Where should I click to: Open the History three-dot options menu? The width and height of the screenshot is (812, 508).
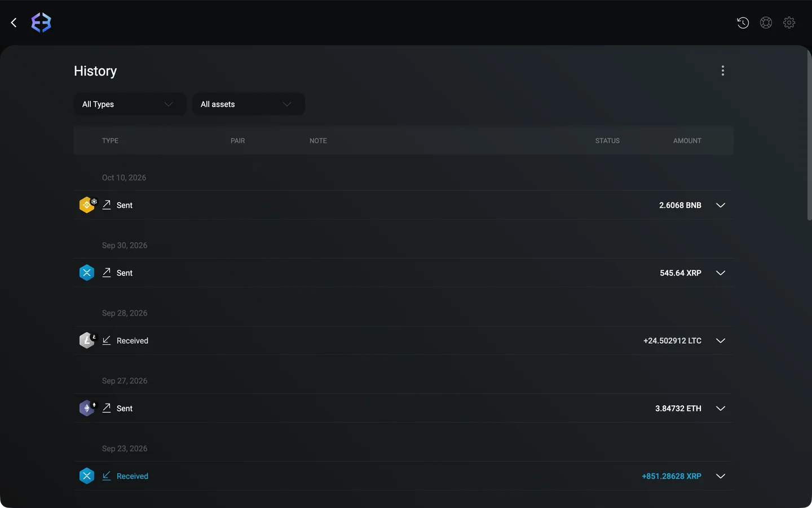pyautogui.click(x=723, y=71)
